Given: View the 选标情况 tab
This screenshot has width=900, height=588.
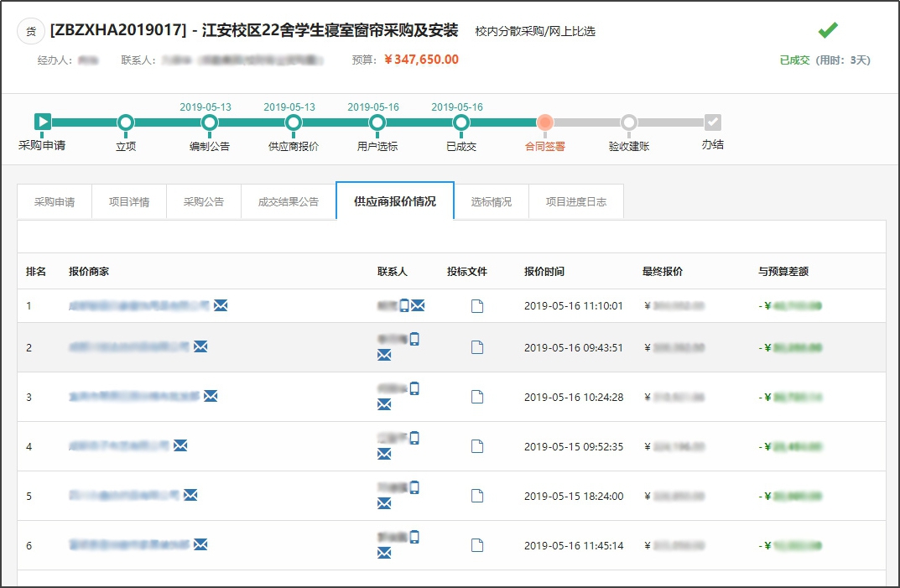Looking at the screenshot, I should coord(492,202).
